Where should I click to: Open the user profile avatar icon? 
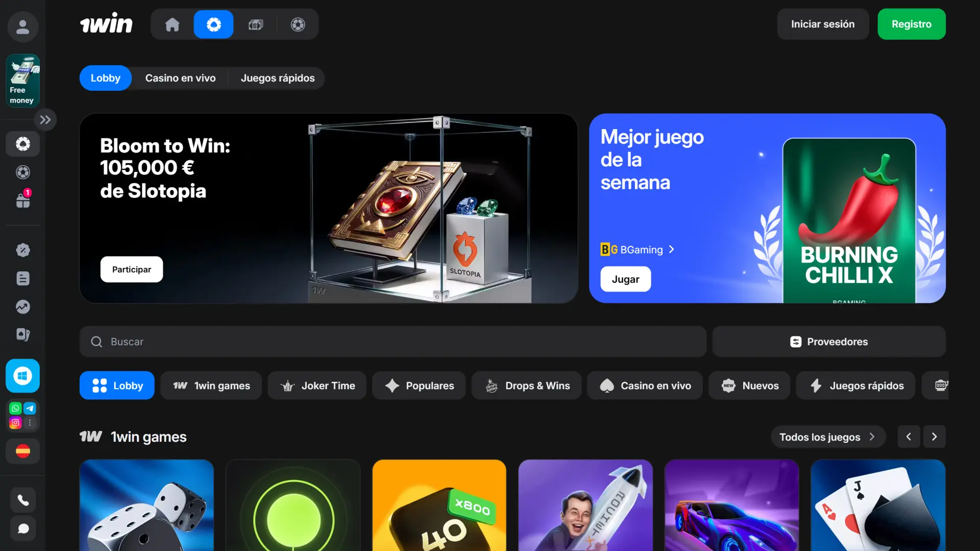pos(22,27)
